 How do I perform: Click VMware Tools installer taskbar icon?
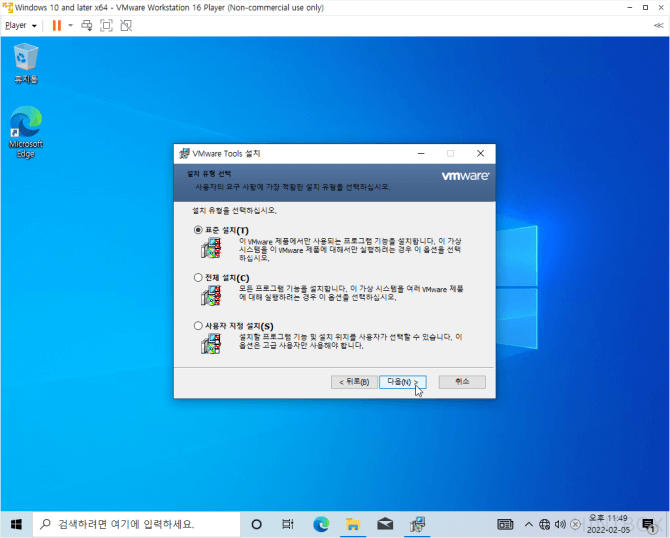[417, 524]
